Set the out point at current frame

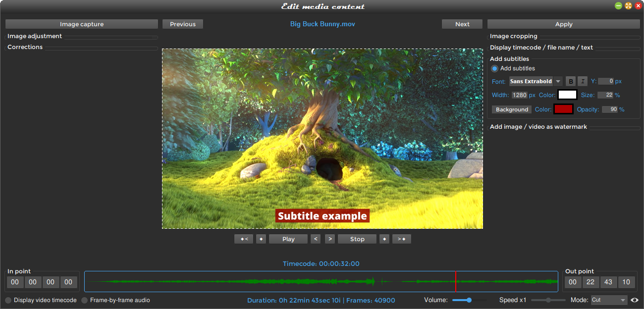pyautogui.click(x=384, y=239)
